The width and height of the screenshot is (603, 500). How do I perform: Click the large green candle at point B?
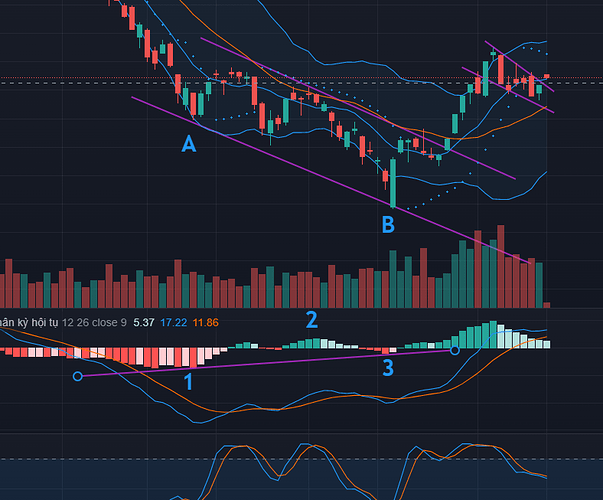pos(393,183)
